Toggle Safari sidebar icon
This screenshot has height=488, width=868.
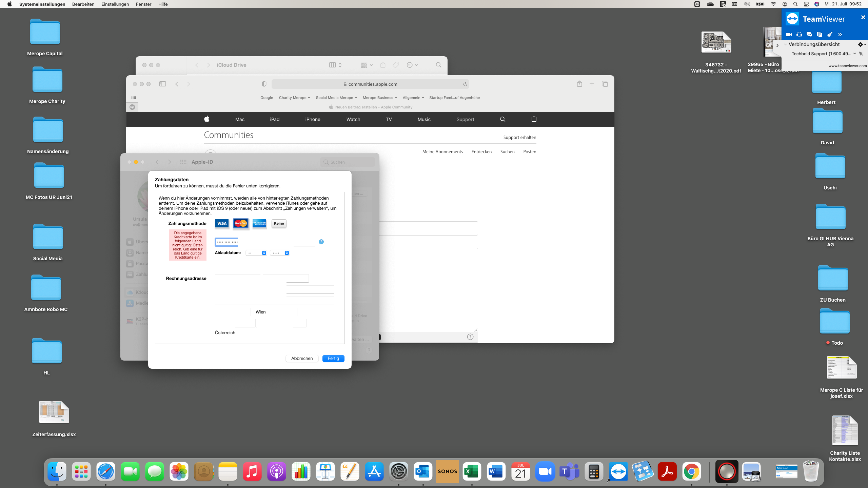(162, 84)
